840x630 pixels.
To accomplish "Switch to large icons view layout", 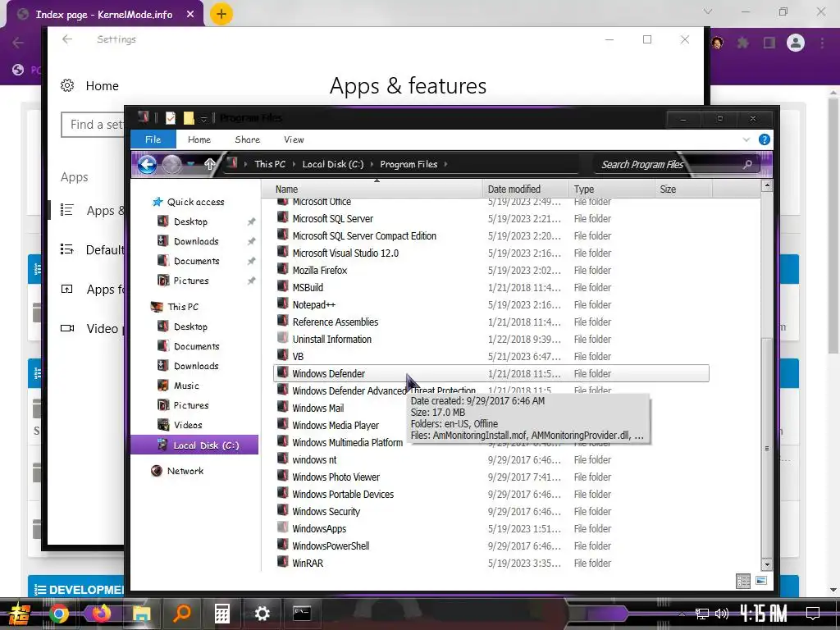I will (761, 581).
